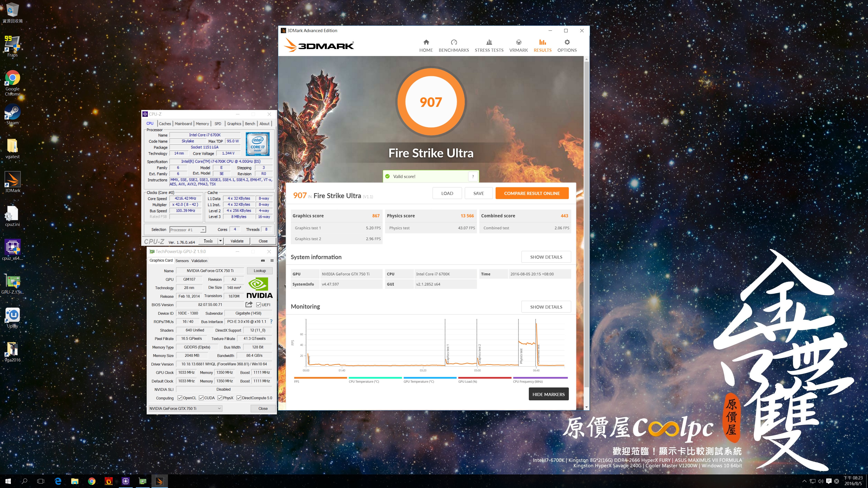Open the CPU-Z Tools dropdown arrow
The height and width of the screenshot is (488, 868).
pos(220,241)
